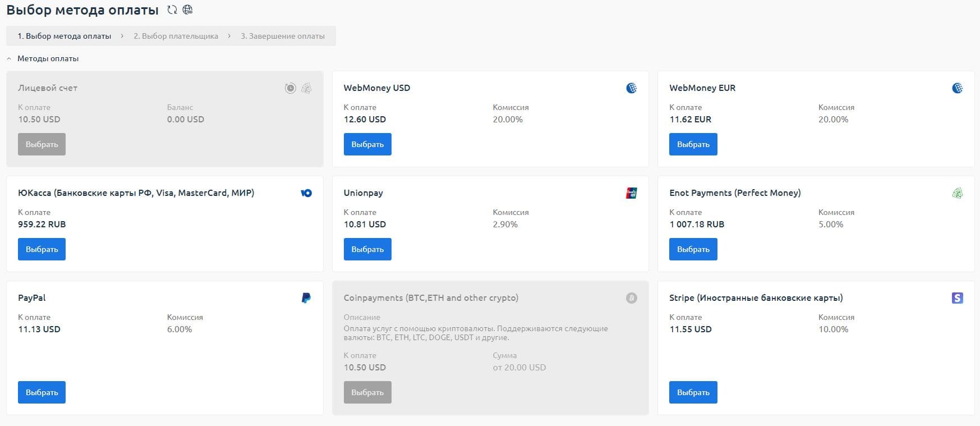
Task: Click the 11.62 EUR amount
Action: coord(690,120)
